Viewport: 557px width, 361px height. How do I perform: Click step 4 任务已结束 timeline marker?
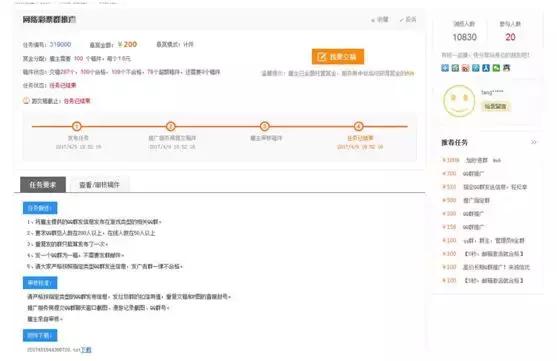pos(359,126)
